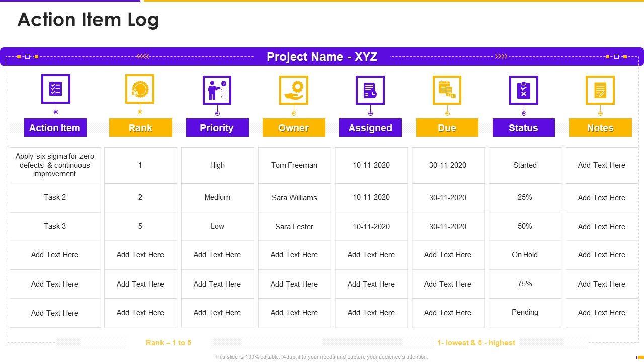The width and height of the screenshot is (644, 362).
Task: Select the "High" priority cell
Action: (217, 165)
